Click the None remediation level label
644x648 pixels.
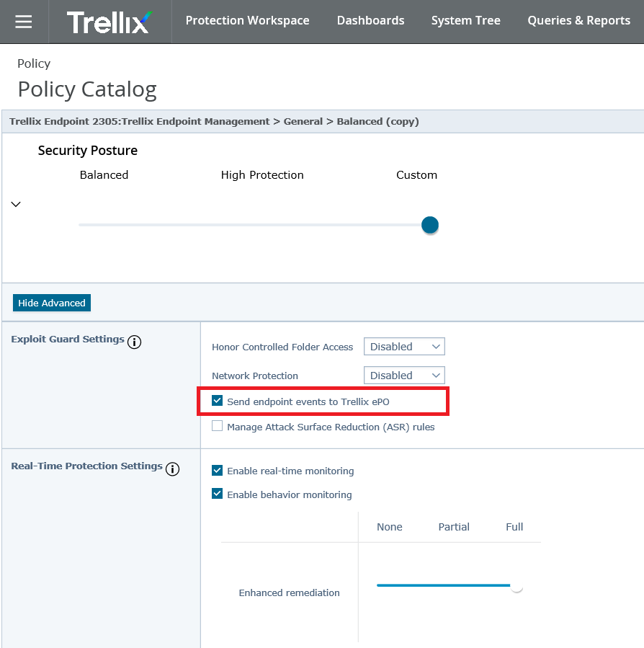(x=390, y=527)
